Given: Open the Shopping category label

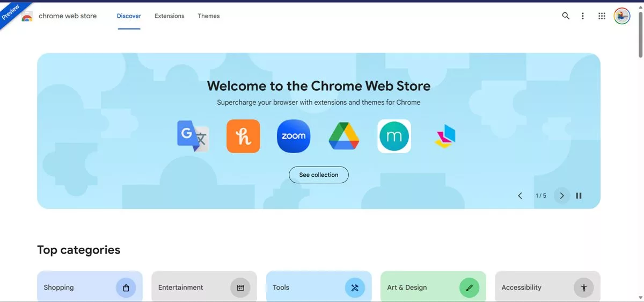Looking at the screenshot, I should 59,287.
